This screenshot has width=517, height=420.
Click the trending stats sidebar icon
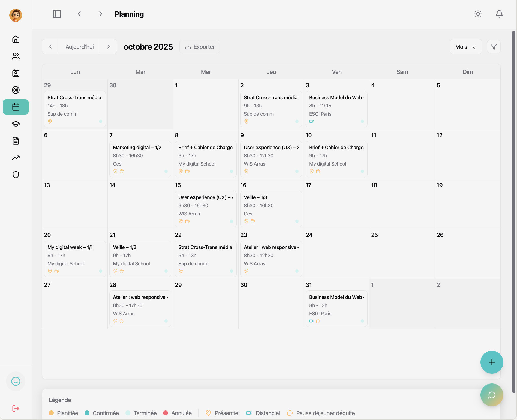tap(16, 158)
